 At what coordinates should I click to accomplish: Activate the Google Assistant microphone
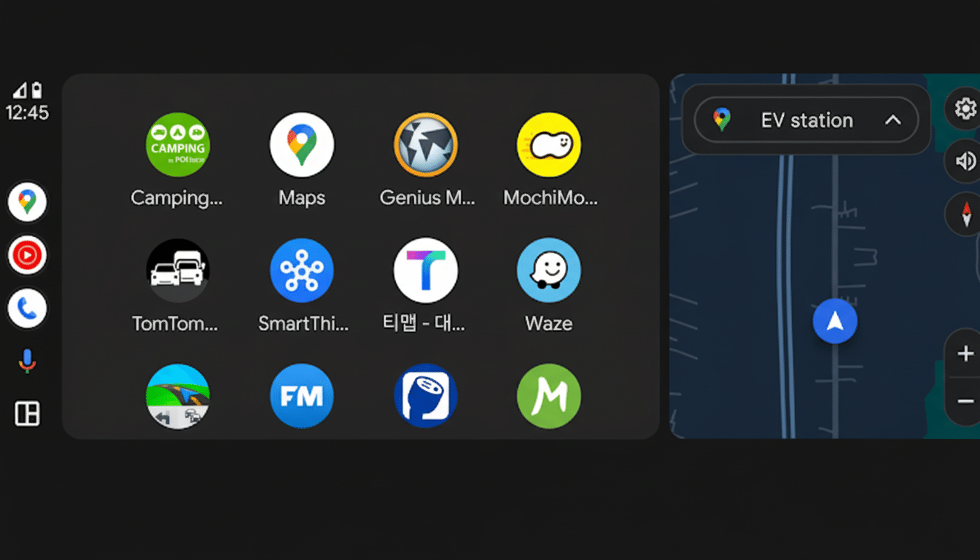click(27, 359)
